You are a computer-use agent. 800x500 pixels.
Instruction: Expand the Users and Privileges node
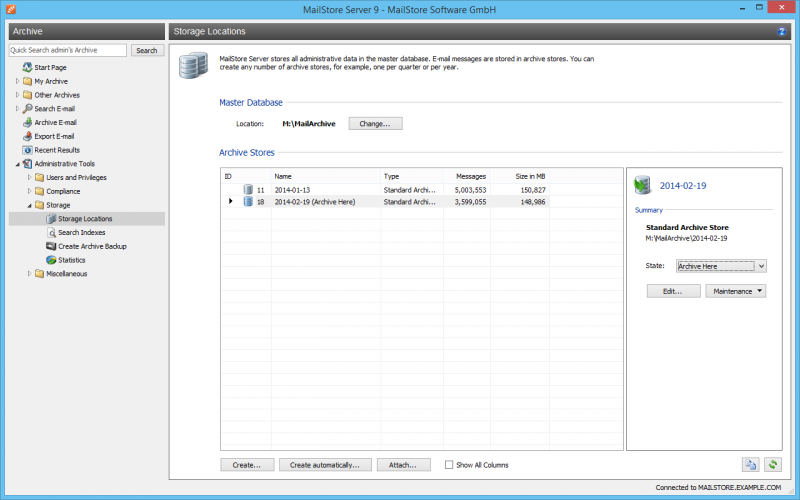(x=29, y=178)
